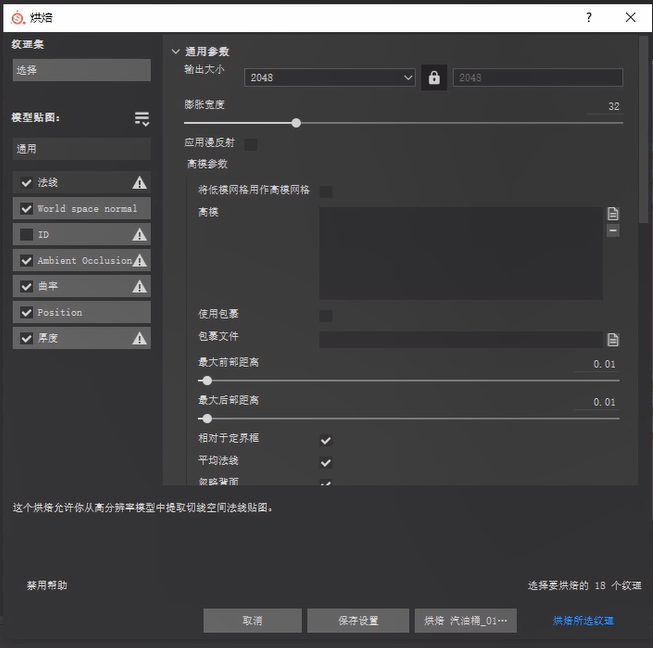Open the 纹理集 选择 selector

(81, 70)
